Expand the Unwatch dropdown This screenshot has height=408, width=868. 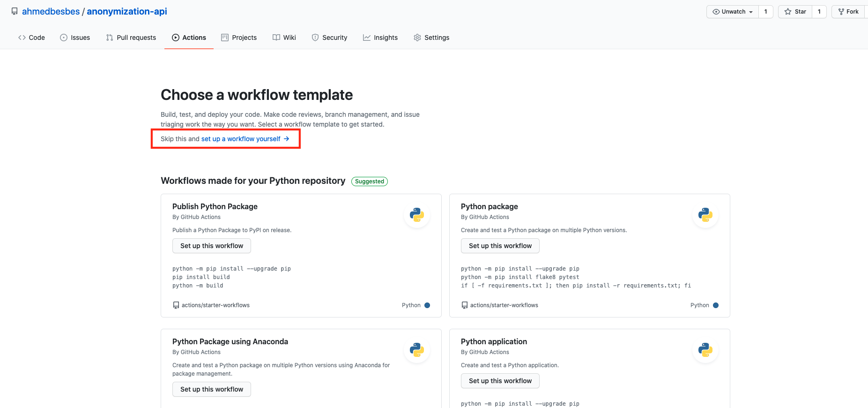coord(733,12)
